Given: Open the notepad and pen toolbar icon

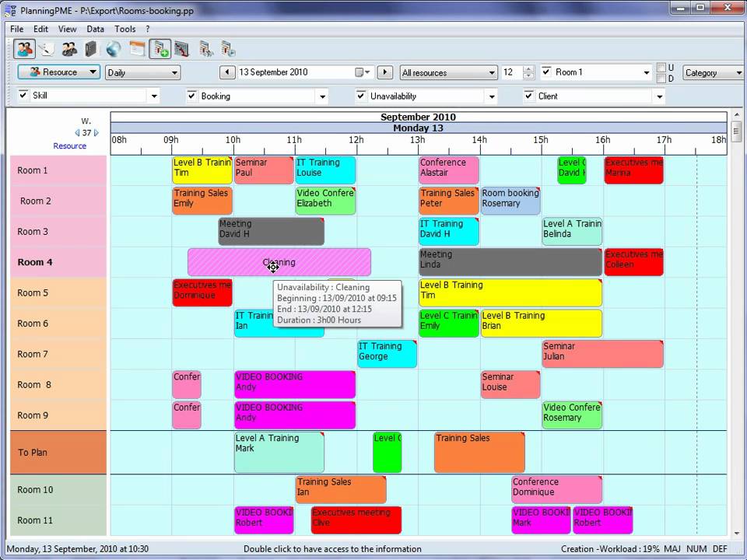Looking at the screenshot, I should coord(46,49).
